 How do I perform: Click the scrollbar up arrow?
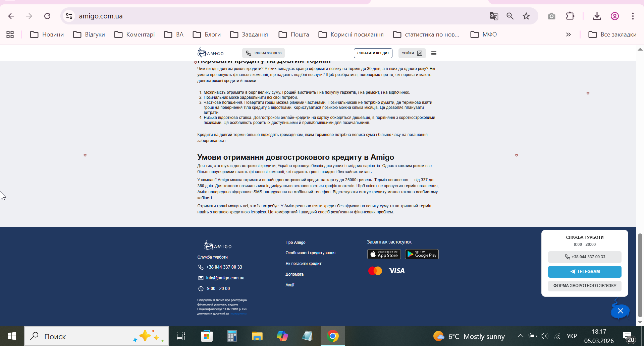640,49
